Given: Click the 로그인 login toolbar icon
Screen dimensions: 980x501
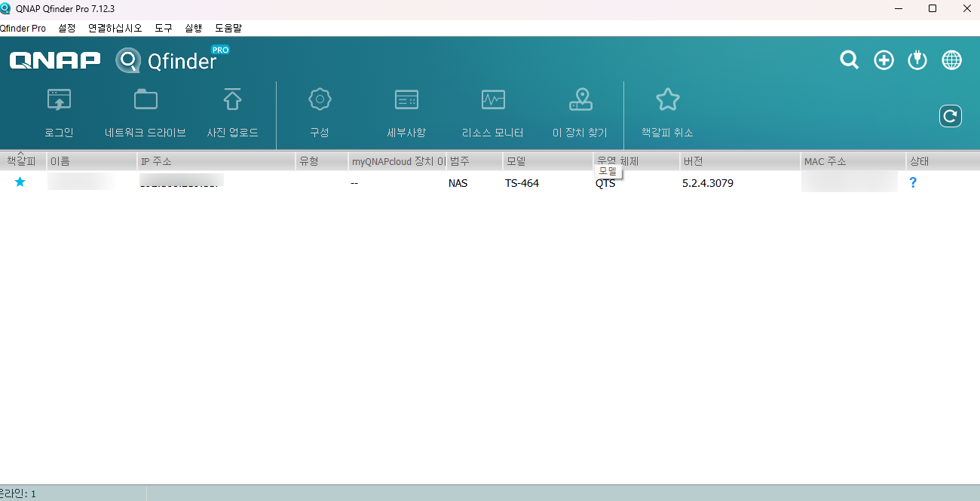Looking at the screenshot, I should pyautogui.click(x=59, y=99).
